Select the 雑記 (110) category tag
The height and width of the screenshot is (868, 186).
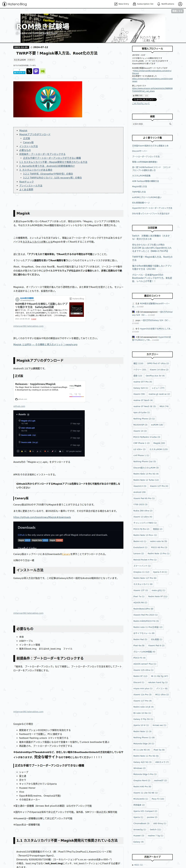138,363
